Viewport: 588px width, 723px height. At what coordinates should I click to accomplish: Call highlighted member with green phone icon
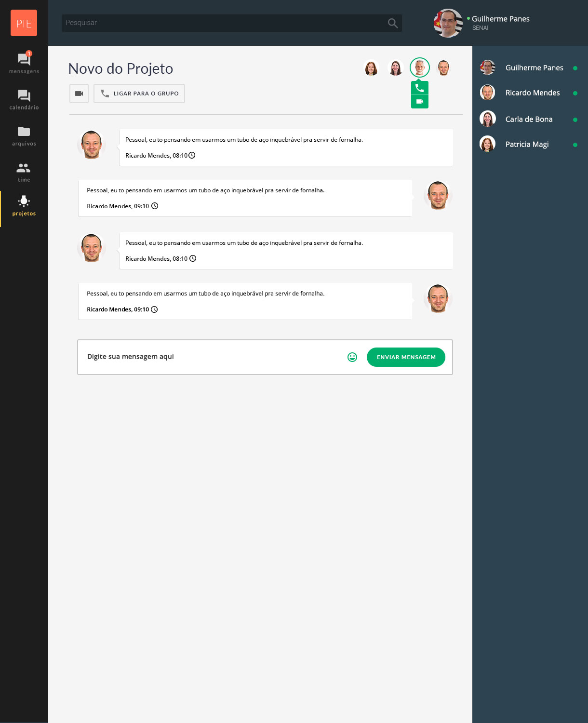click(420, 88)
